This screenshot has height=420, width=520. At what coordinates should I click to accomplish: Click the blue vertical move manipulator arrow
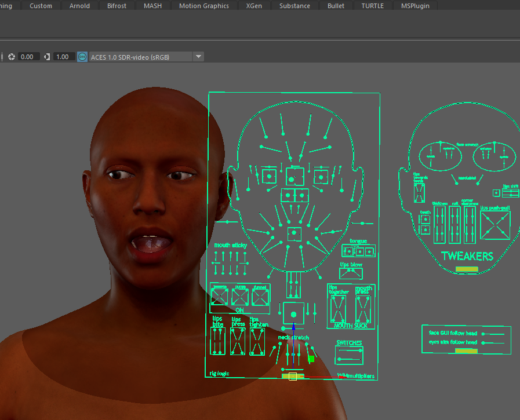pos(293,327)
